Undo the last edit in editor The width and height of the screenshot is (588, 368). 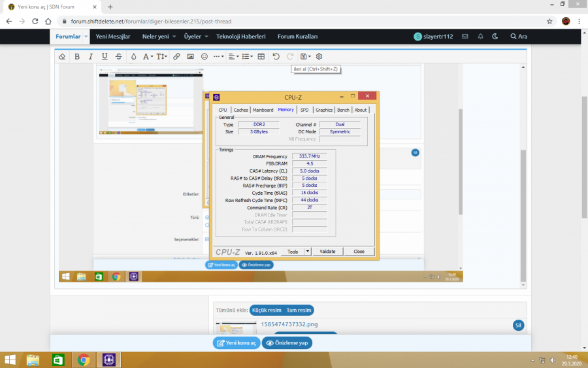276,57
